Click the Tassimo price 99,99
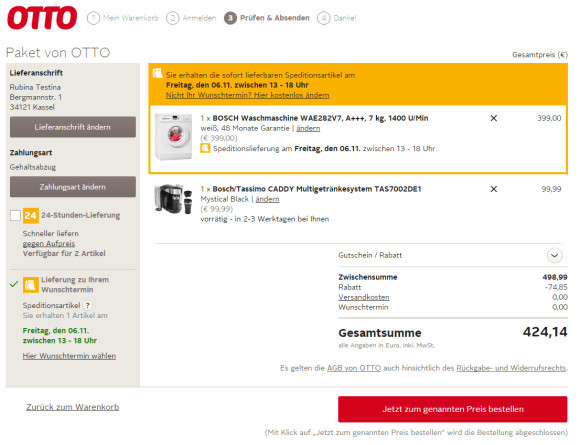580x445 pixels. point(552,189)
